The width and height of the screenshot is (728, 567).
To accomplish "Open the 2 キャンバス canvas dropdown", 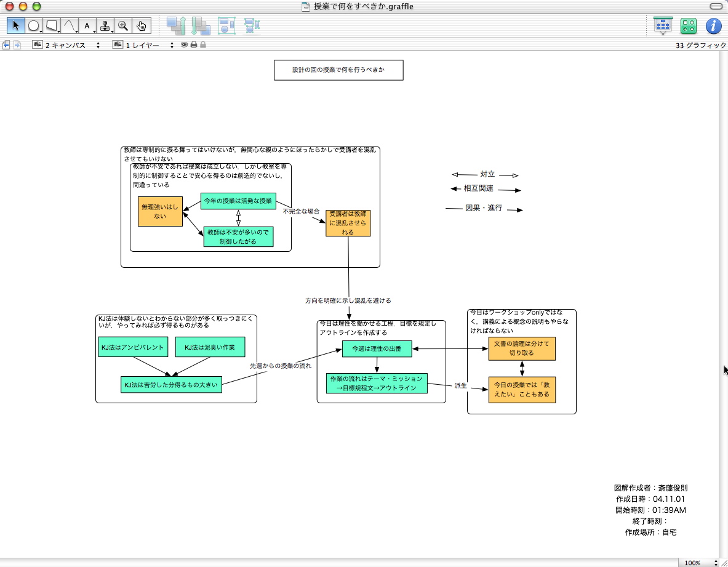I will pyautogui.click(x=66, y=45).
